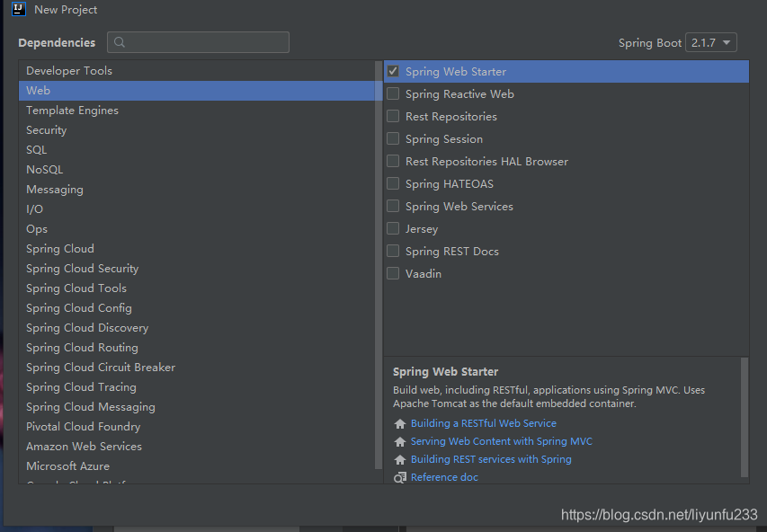Enable the Jersey checkbox

click(393, 229)
